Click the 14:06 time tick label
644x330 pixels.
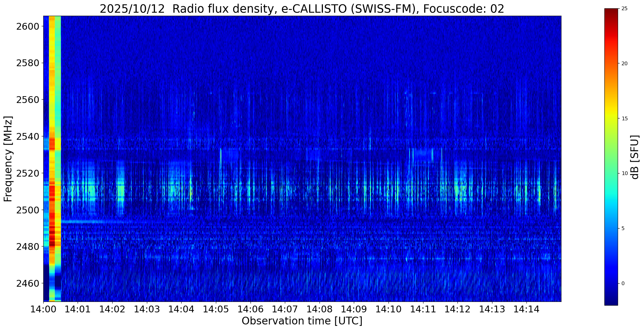[251, 309]
